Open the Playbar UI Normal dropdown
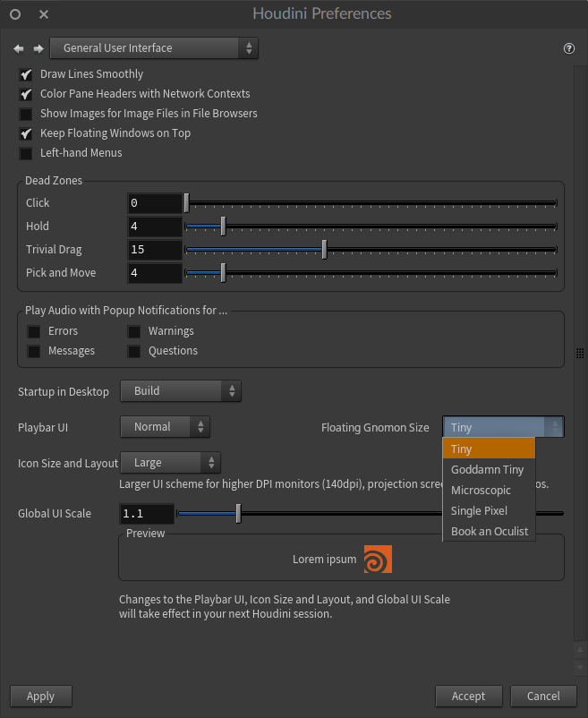 [166, 427]
